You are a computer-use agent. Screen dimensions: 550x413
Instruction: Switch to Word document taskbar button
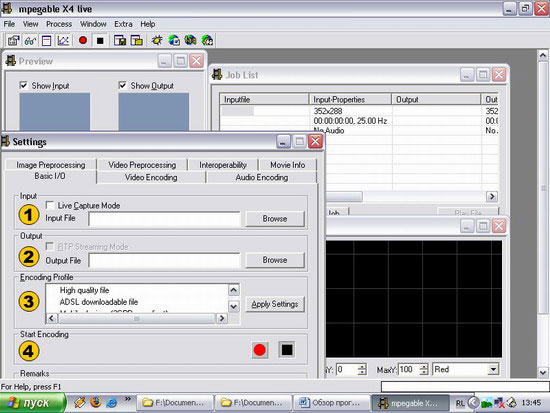[x=331, y=402]
